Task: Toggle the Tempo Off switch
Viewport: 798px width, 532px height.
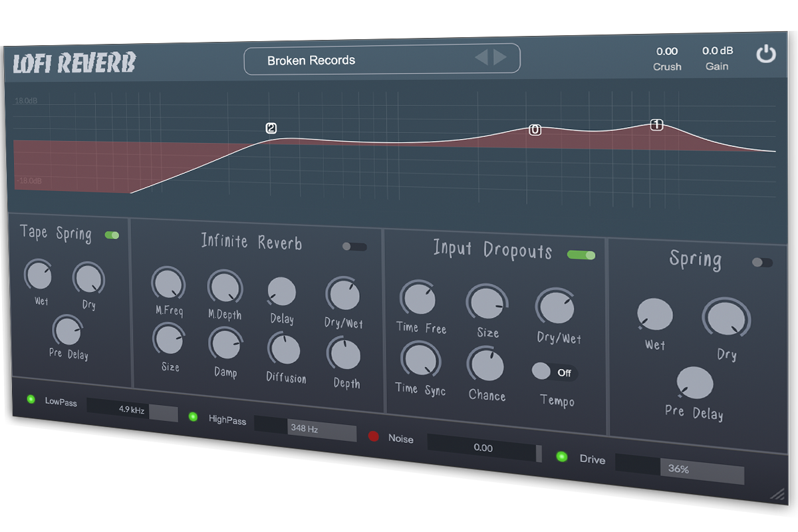Action: click(x=555, y=372)
